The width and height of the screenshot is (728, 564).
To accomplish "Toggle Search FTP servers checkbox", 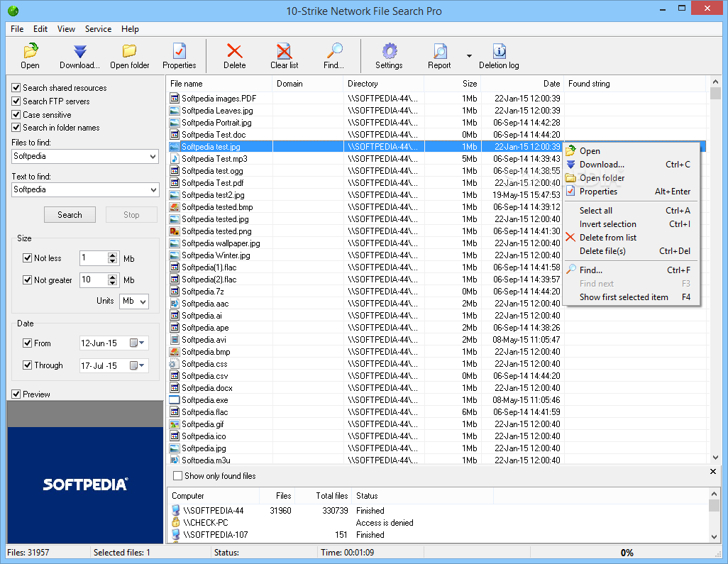I will [16, 101].
